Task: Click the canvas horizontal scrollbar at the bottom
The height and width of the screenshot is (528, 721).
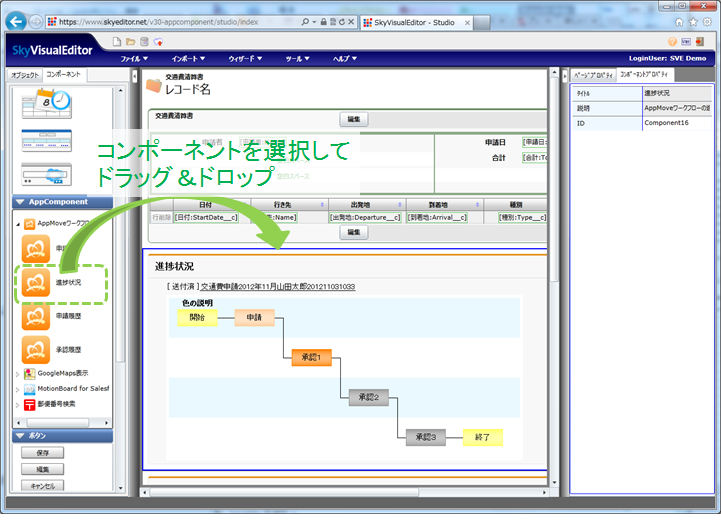Action: [x=345, y=493]
